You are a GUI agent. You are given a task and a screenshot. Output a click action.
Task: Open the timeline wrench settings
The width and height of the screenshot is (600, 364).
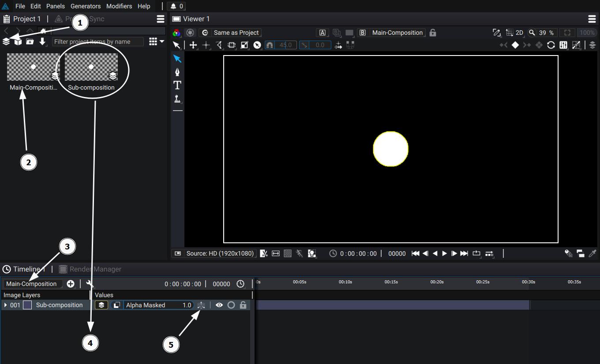click(x=90, y=284)
